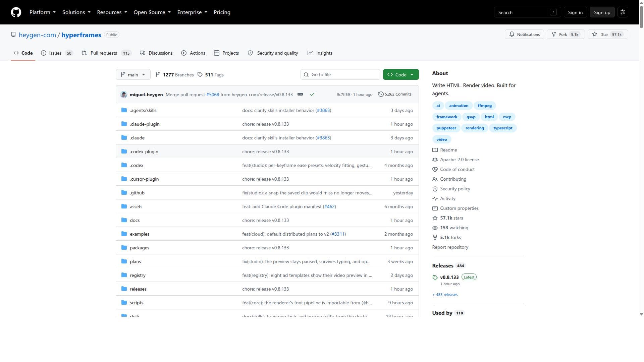
Task: Click the folder icon for .agents/skills
Action: point(124,110)
